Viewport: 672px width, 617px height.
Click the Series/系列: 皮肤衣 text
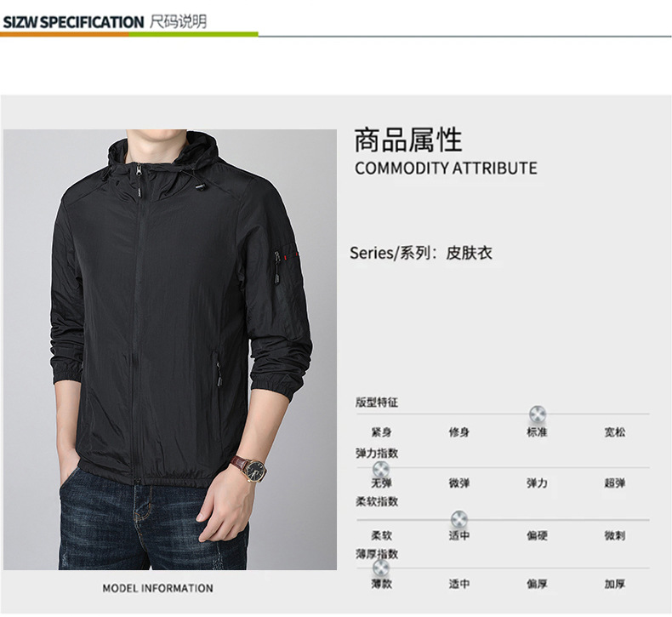[421, 253]
